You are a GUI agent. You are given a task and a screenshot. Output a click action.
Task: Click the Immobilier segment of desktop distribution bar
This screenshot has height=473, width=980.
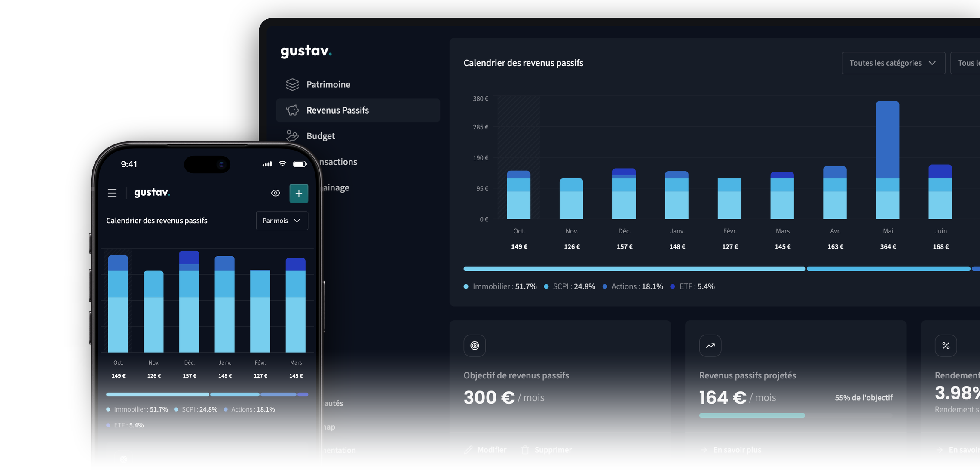coord(634,269)
